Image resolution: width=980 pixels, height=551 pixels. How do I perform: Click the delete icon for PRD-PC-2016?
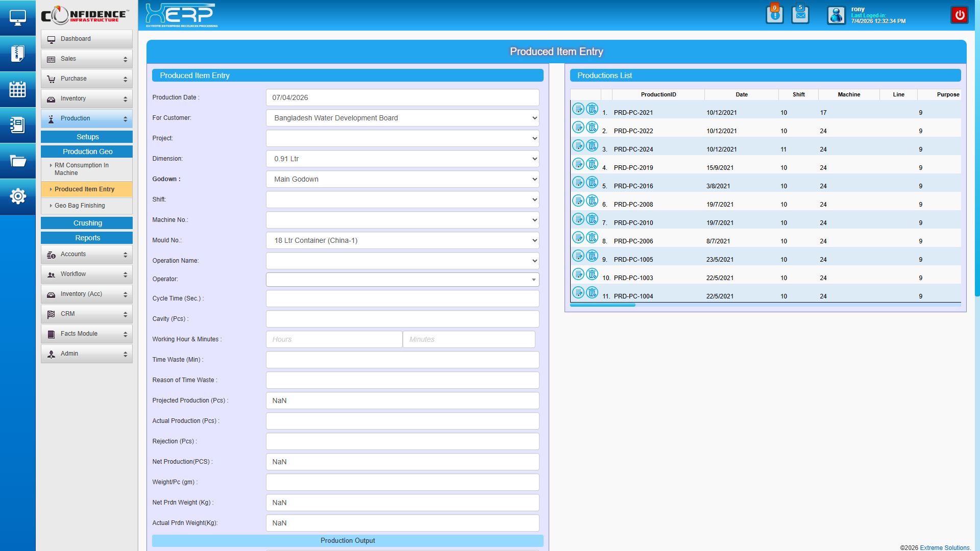(592, 182)
